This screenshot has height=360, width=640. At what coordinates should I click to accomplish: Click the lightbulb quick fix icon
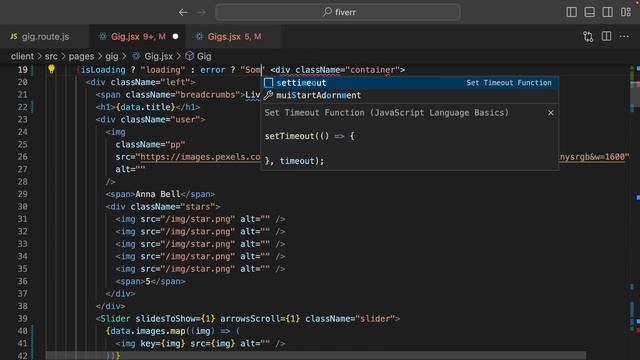coord(51,69)
